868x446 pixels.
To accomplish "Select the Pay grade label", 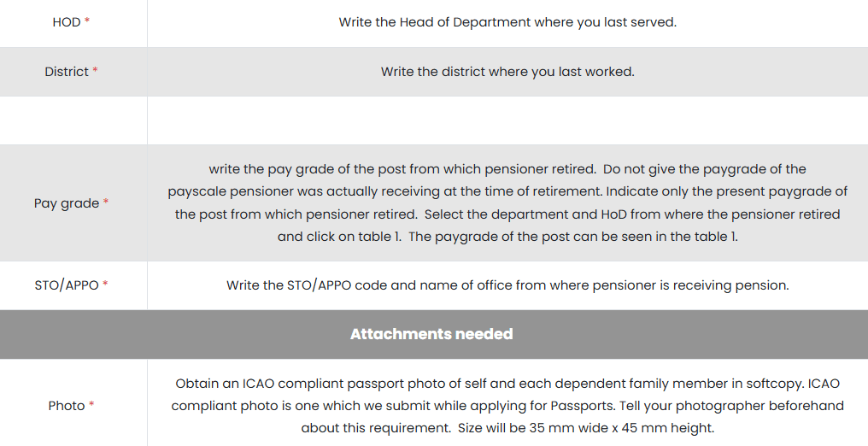I will coord(67,203).
